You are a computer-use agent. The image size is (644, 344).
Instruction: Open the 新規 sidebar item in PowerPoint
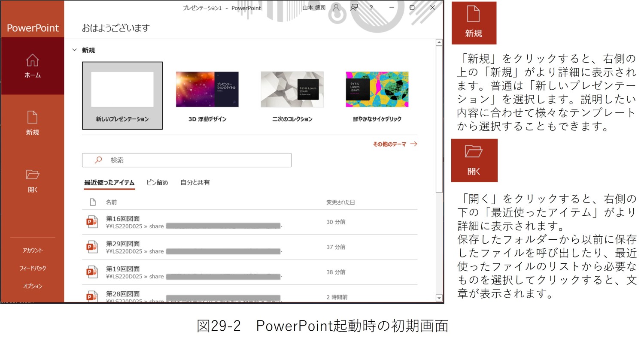[x=33, y=123]
